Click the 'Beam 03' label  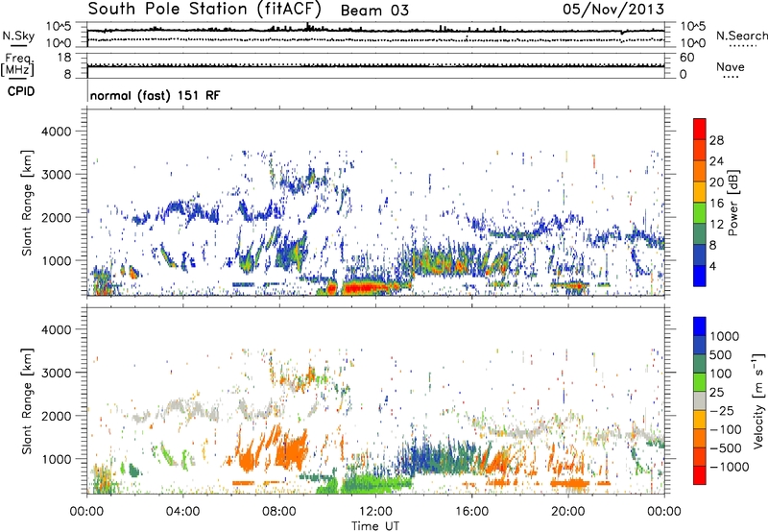pyautogui.click(x=374, y=11)
